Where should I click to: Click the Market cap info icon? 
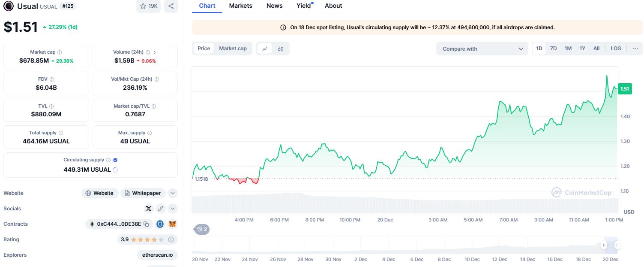click(x=60, y=52)
